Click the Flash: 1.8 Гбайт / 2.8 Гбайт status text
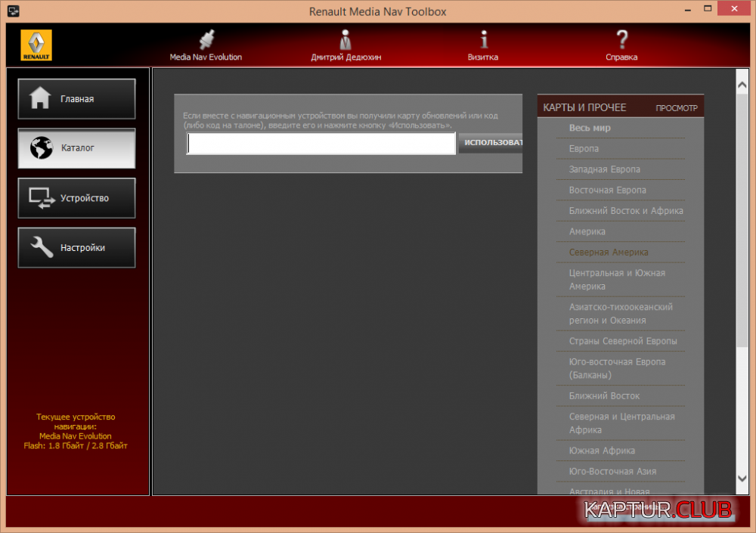Viewport: 756px width, 533px height. 76,446
